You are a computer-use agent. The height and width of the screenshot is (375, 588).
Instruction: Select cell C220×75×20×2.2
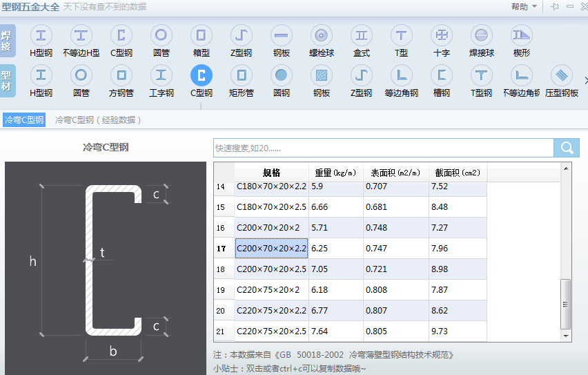pos(271,311)
